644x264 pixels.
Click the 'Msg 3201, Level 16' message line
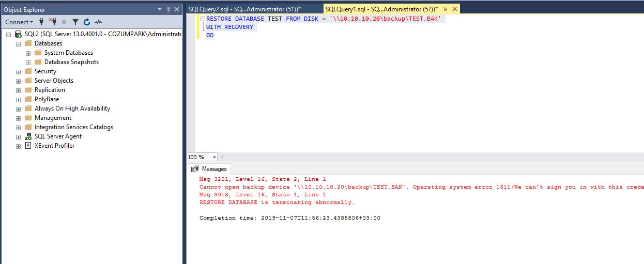(x=263, y=179)
